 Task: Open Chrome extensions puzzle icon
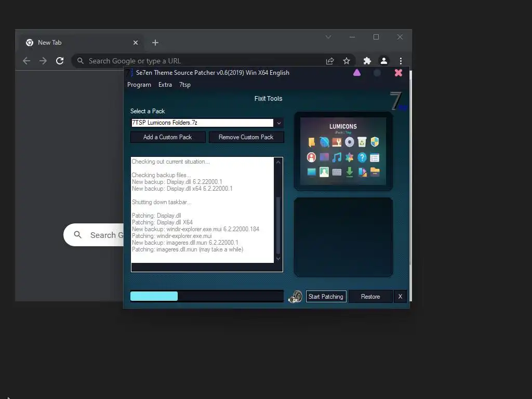tap(367, 61)
